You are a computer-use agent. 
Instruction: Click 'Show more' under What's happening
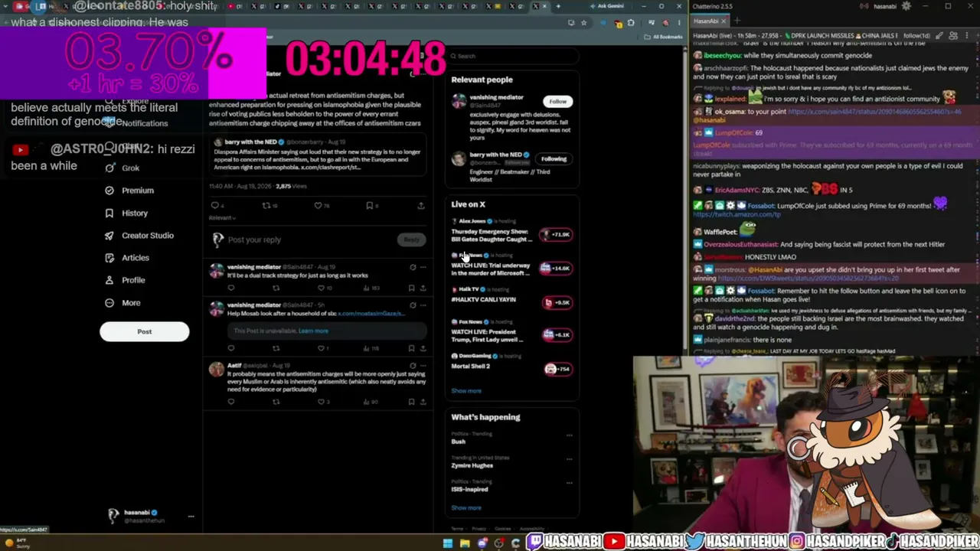[466, 508]
